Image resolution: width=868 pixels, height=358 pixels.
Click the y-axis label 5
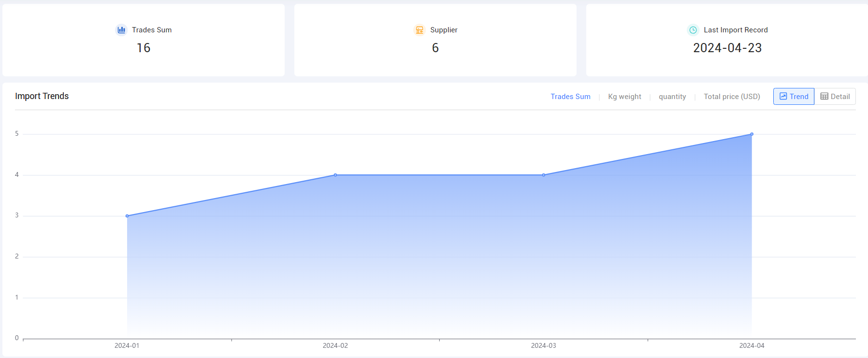pyautogui.click(x=17, y=133)
